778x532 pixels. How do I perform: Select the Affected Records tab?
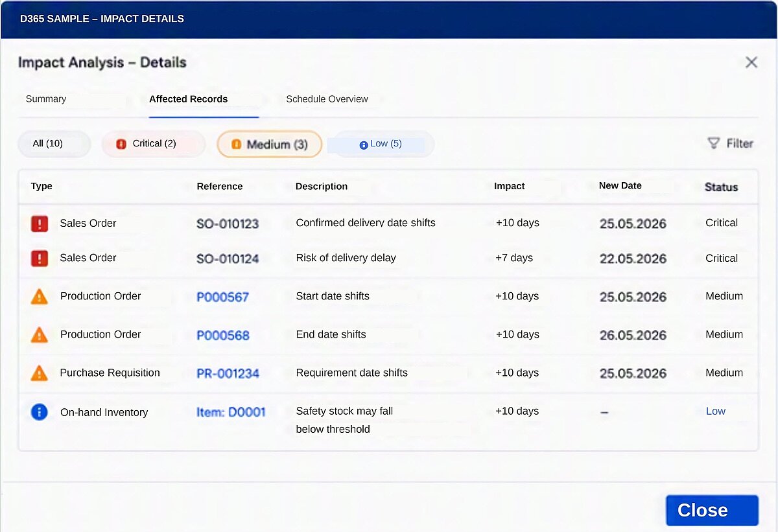tap(189, 99)
